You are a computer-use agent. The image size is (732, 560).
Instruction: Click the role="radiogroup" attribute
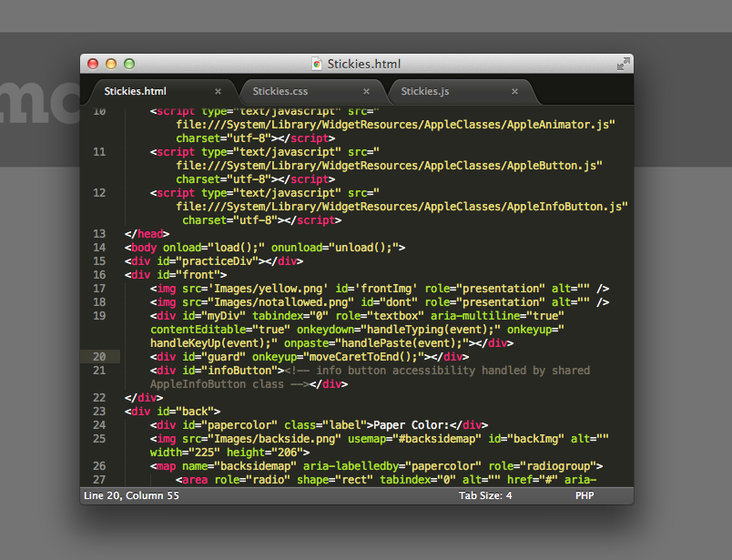(x=542, y=466)
